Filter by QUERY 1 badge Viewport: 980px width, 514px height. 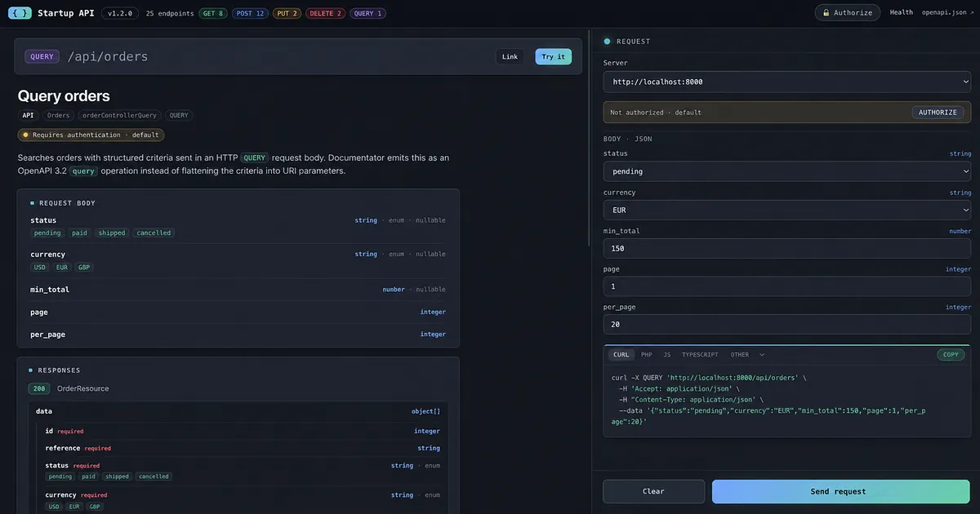click(367, 13)
